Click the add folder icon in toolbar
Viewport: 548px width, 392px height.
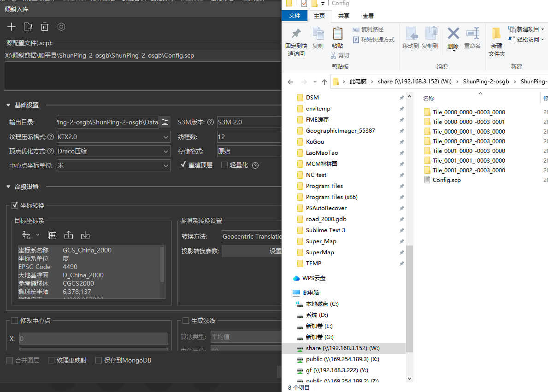tap(28, 27)
